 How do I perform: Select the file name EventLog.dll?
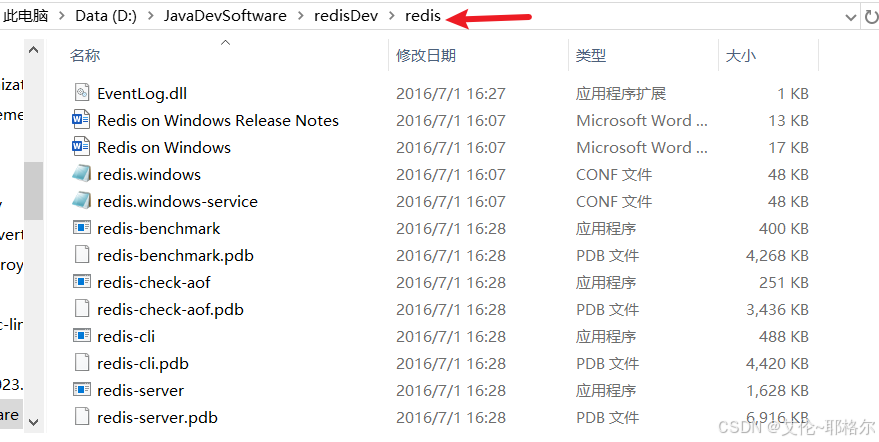[142, 94]
